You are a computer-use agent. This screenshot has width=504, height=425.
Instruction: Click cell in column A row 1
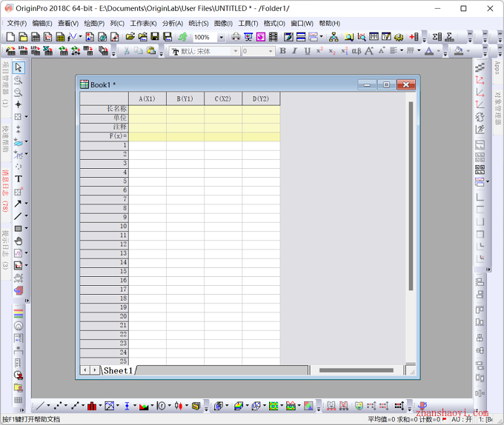[x=147, y=145]
